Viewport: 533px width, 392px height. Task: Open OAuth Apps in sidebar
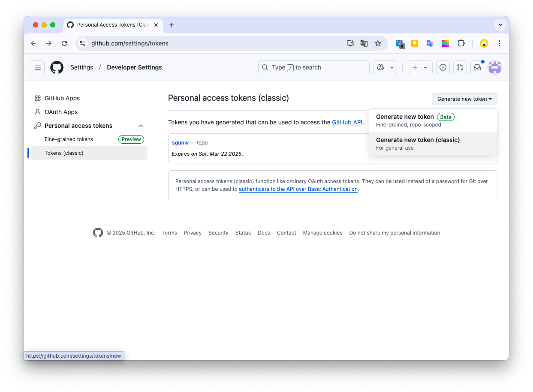tap(61, 112)
